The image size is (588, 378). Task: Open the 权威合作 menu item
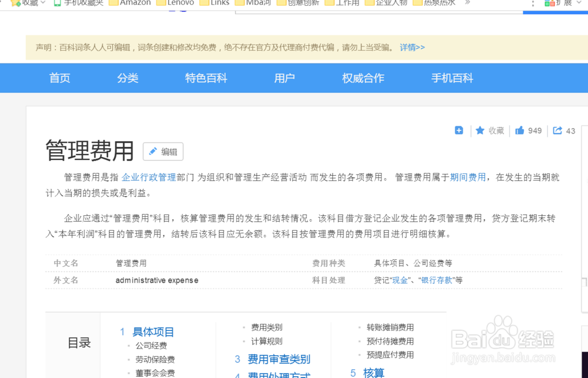coord(362,78)
